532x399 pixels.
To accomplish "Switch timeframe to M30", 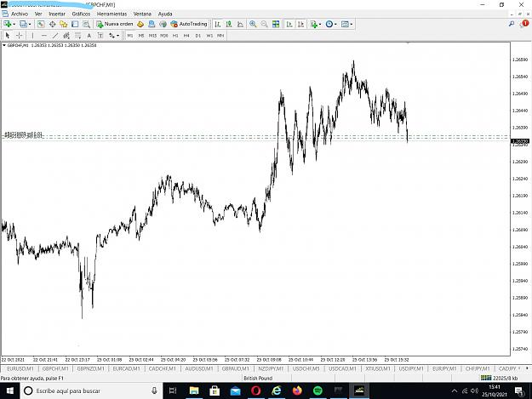I will [x=164, y=36].
